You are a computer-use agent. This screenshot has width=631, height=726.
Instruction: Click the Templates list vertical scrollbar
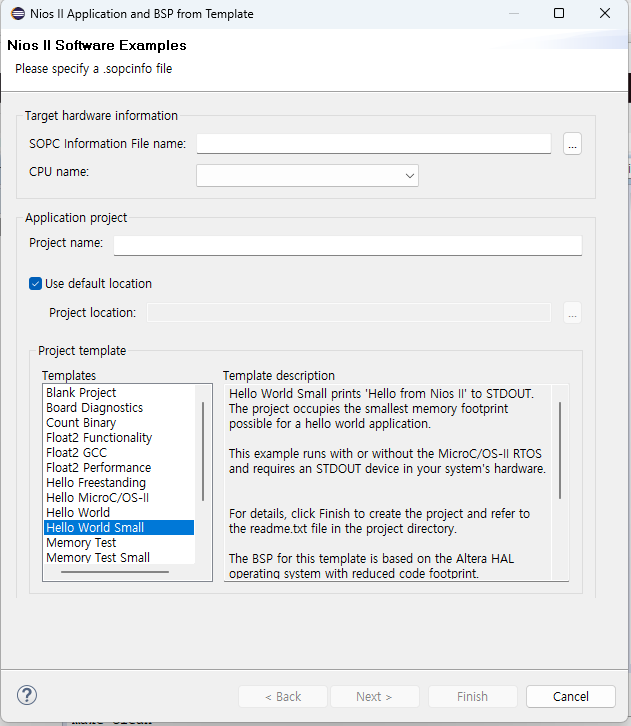pyautogui.click(x=203, y=451)
